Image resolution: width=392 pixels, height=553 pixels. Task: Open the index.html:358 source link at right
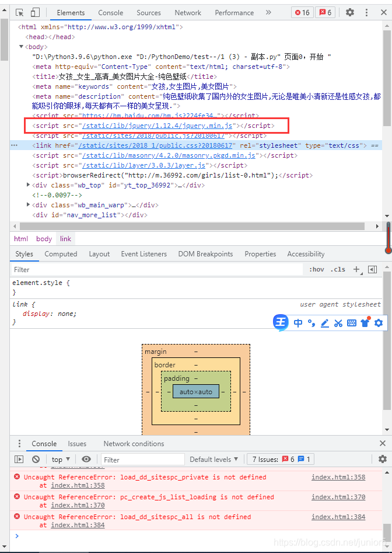point(338,477)
